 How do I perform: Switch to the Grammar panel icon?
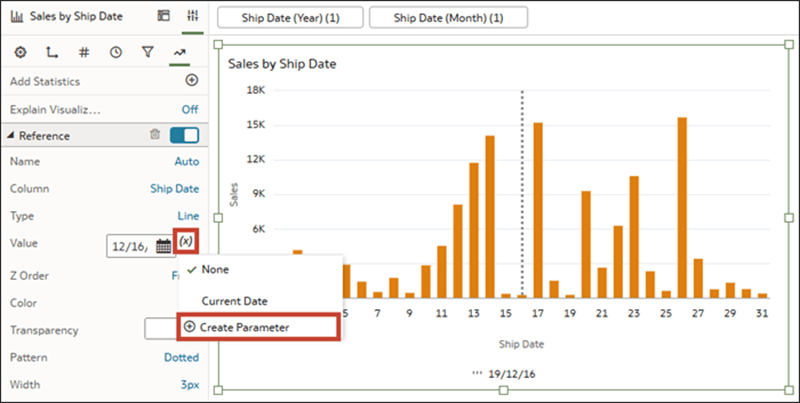(163, 16)
